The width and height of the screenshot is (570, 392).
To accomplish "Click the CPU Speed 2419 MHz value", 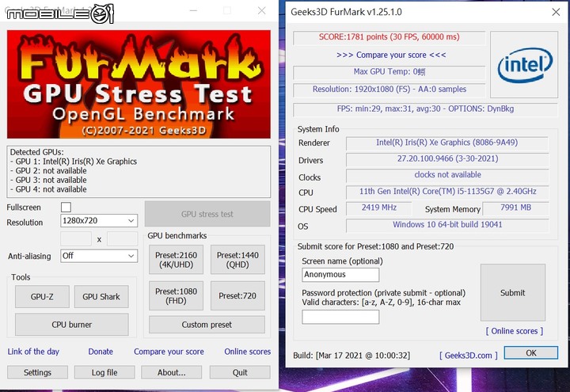I will pyautogui.click(x=378, y=208).
